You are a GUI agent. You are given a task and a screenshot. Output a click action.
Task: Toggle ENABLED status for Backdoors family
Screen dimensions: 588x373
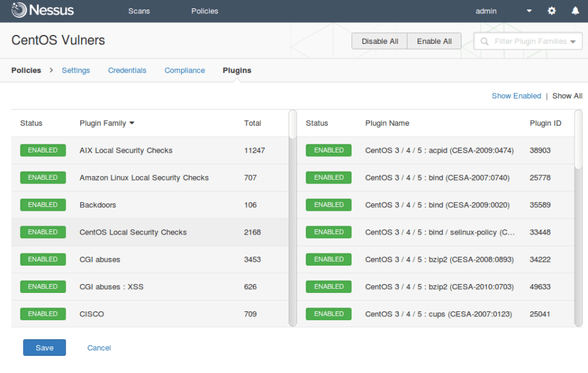43,205
